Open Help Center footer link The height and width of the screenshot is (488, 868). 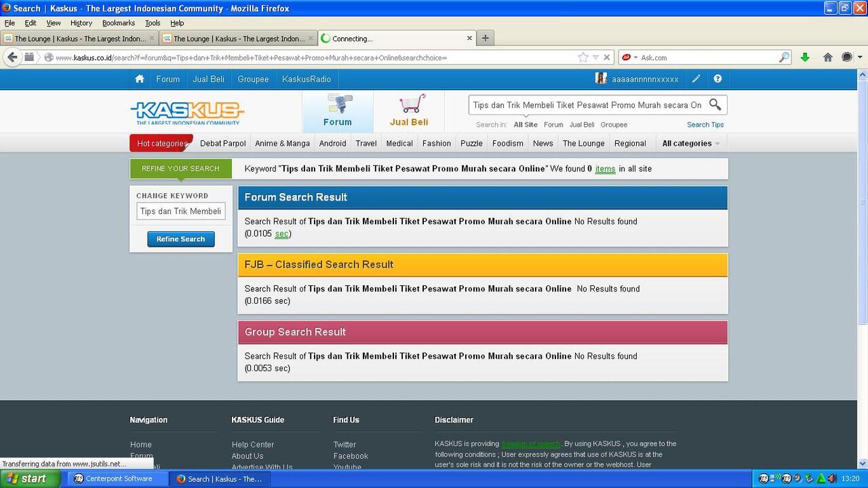[x=253, y=445]
